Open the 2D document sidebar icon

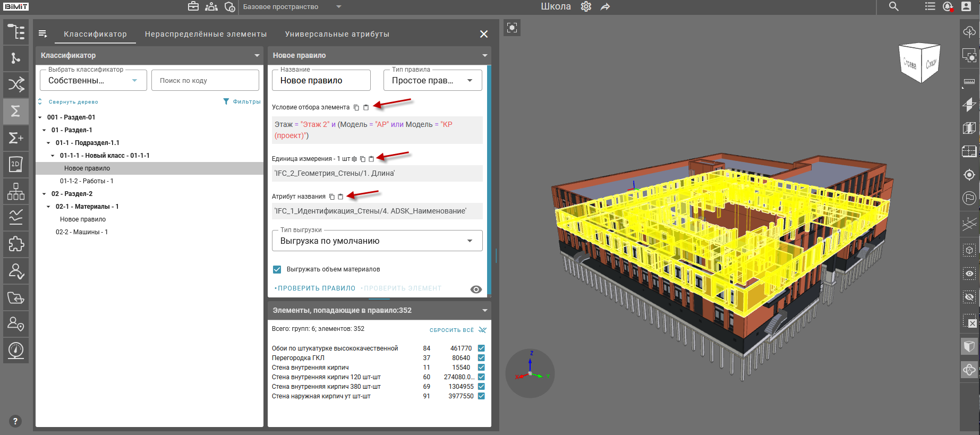point(16,164)
